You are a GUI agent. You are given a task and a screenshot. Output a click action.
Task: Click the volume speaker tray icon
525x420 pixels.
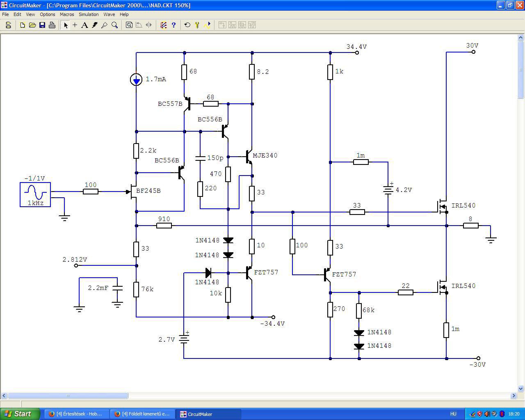pos(487,414)
